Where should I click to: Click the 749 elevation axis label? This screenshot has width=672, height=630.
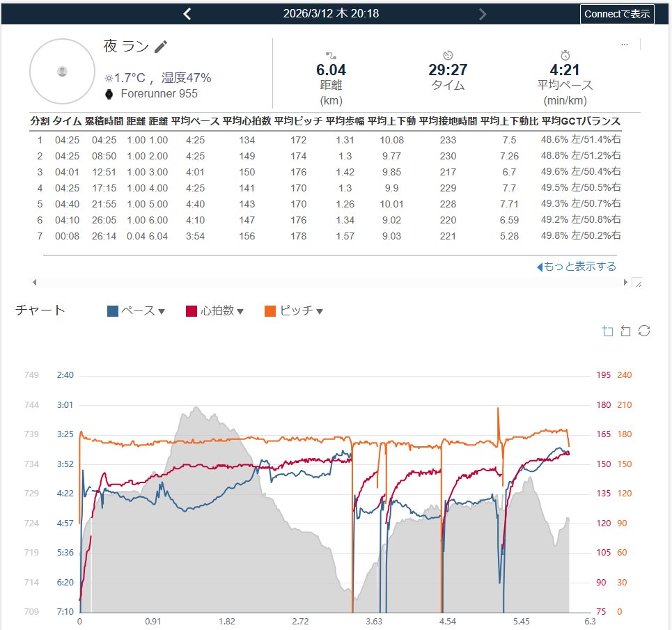pos(31,375)
